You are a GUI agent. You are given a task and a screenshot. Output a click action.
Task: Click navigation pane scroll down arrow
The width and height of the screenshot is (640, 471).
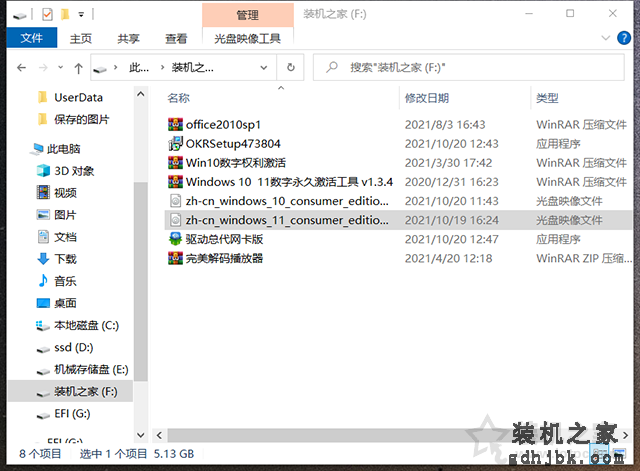point(141,435)
